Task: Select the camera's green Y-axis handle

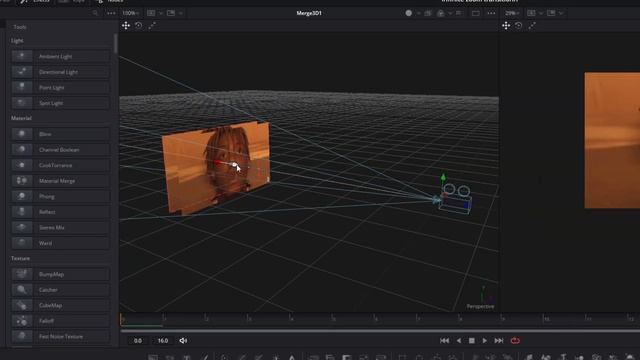Action: tap(443, 178)
